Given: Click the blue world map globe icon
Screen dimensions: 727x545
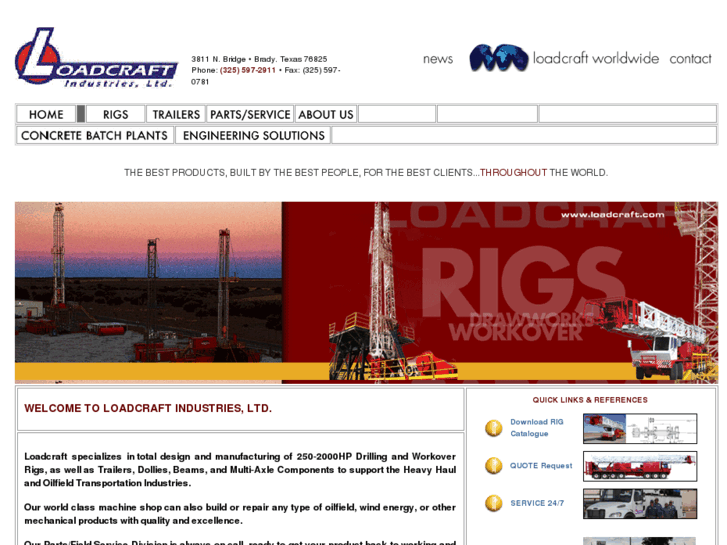Looking at the screenshot, I should click(x=498, y=58).
